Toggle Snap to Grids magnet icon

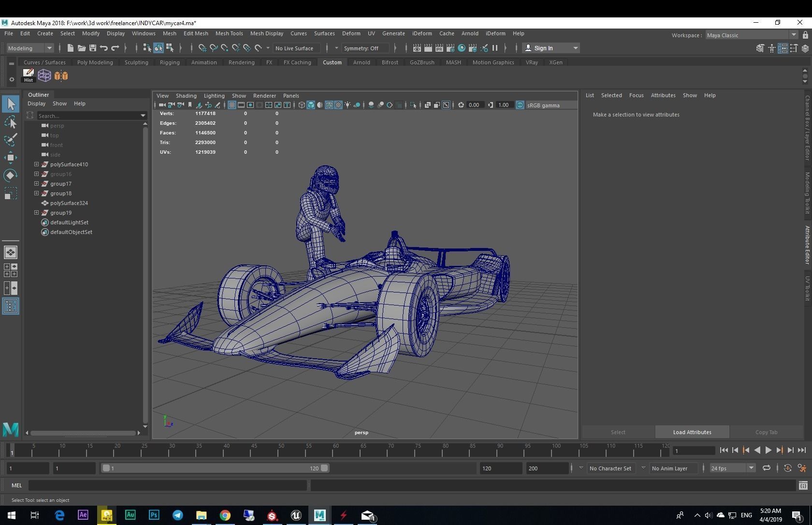coord(202,48)
